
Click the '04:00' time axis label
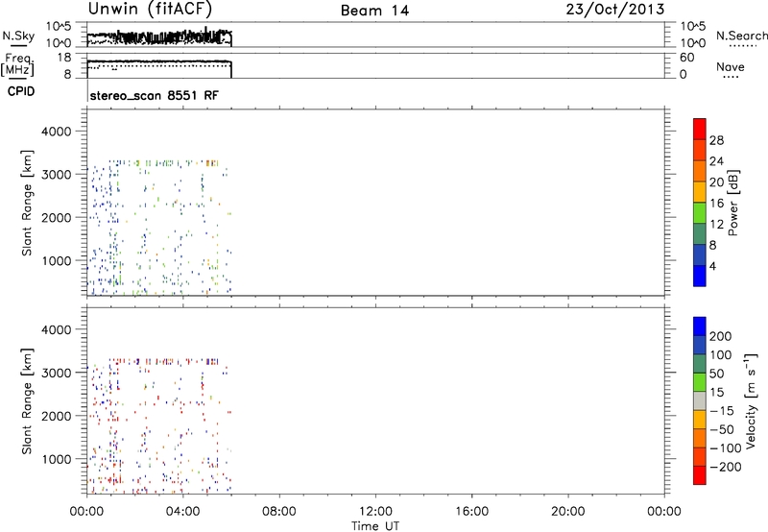tap(182, 512)
